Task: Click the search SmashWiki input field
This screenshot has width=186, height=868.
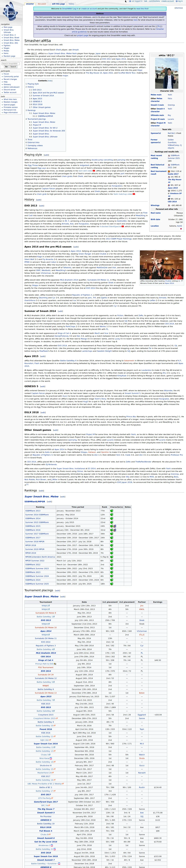Action: (10, 63)
